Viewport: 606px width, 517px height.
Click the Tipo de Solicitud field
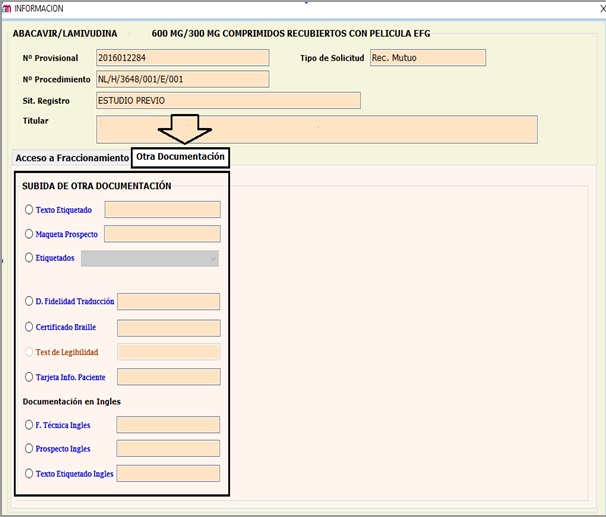[426, 57]
